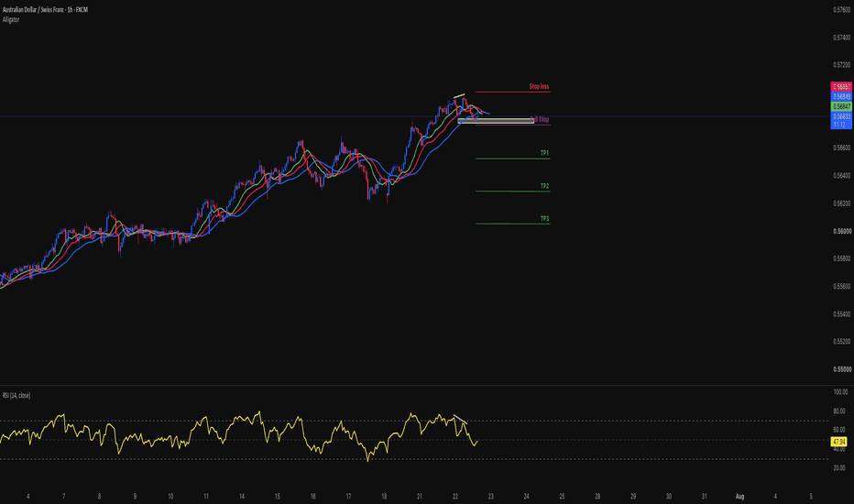854x504 pixels.
Task: Select the red Stop loss line label
Action: tap(539, 87)
